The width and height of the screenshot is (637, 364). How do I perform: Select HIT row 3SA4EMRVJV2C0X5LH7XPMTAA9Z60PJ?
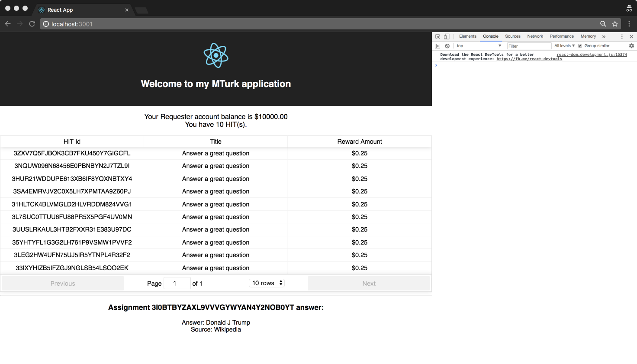click(x=216, y=191)
